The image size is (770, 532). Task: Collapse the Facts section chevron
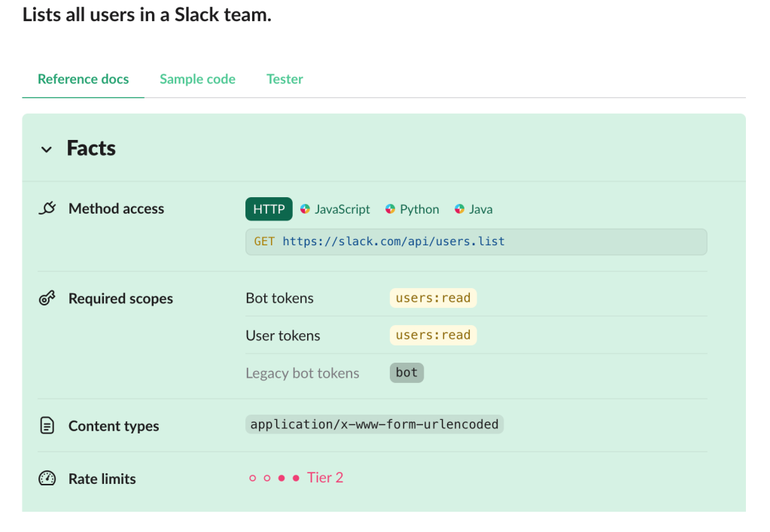coord(47,149)
